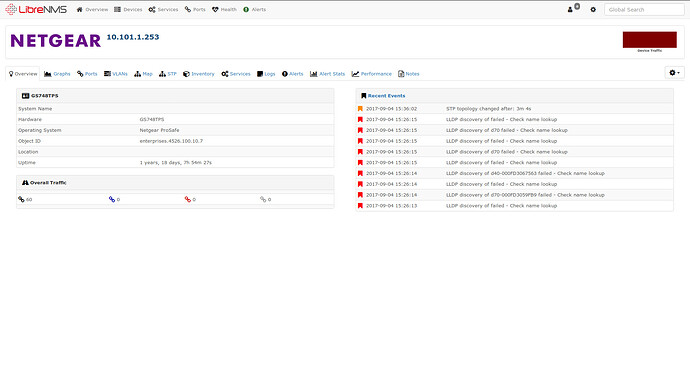Open the Ports menu in top navbar
This screenshot has height=388, width=690.
click(x=195, y=9)
